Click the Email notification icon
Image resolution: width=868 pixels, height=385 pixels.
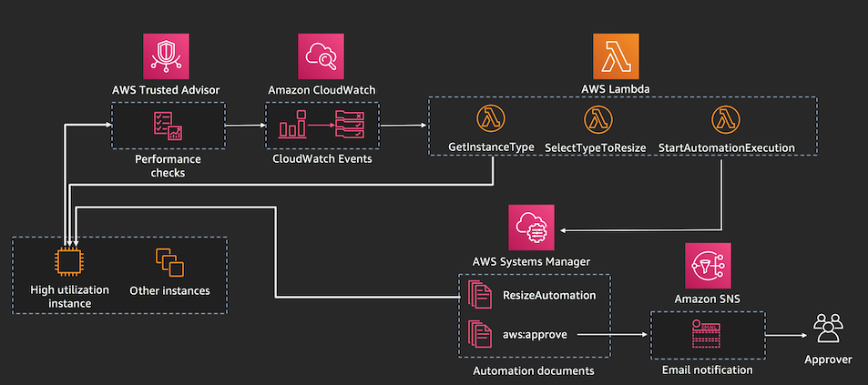[x=707, y=334]
